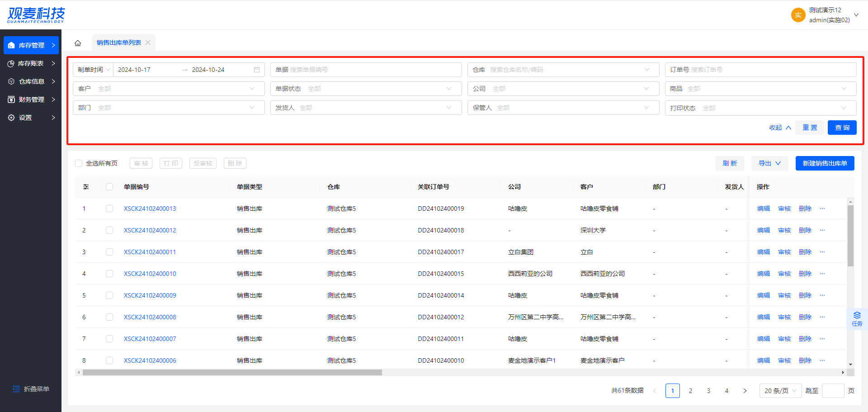The width and height of the screenshot is (868, 412).
Task: Open the 发货人 filter dropdown
Action: point(366,108)
